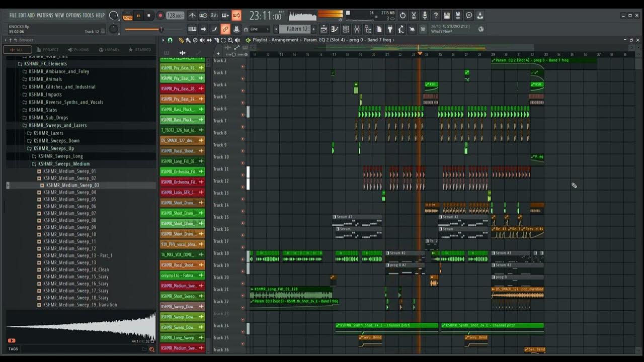Toggle Song/Pattern mode button
The width and height of the screenshot is (644, 362).
tap(128, 16)
